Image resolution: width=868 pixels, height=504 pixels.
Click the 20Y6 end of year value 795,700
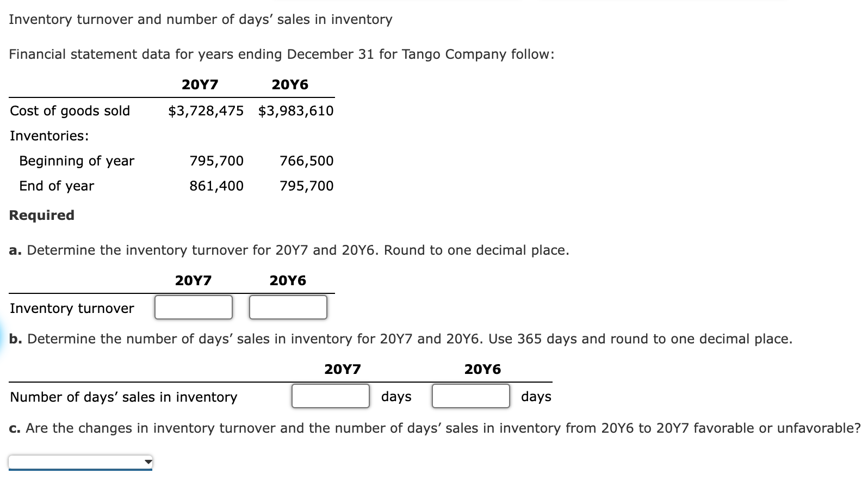coord(307,186)
